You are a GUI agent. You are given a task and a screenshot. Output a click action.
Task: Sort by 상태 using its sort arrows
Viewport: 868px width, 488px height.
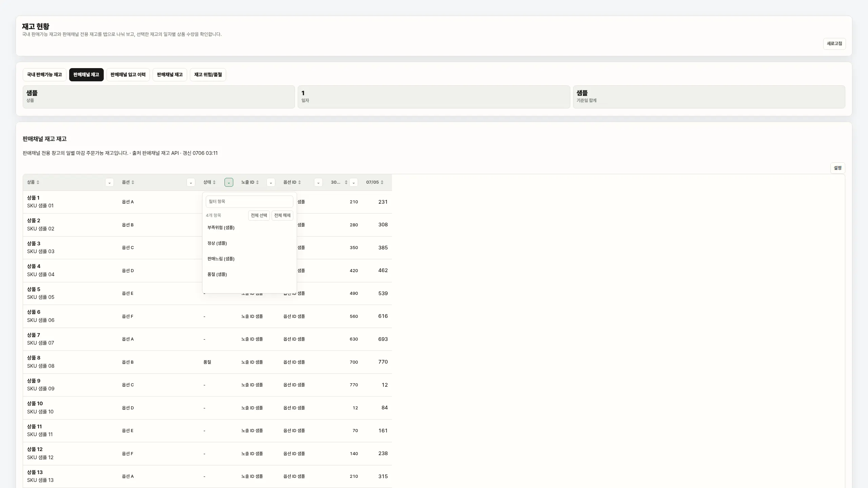pyautogui.click(x=214, y=182)
